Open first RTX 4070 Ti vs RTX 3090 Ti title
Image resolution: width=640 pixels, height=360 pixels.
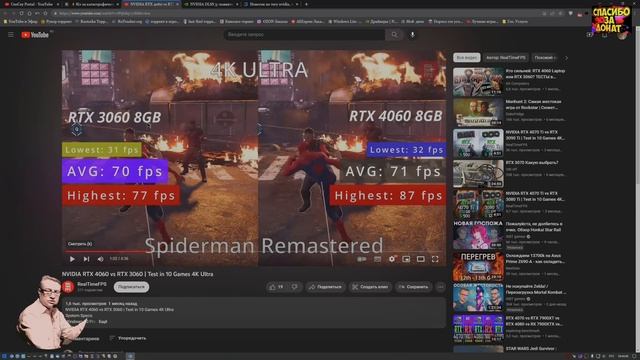pos(535,135)
